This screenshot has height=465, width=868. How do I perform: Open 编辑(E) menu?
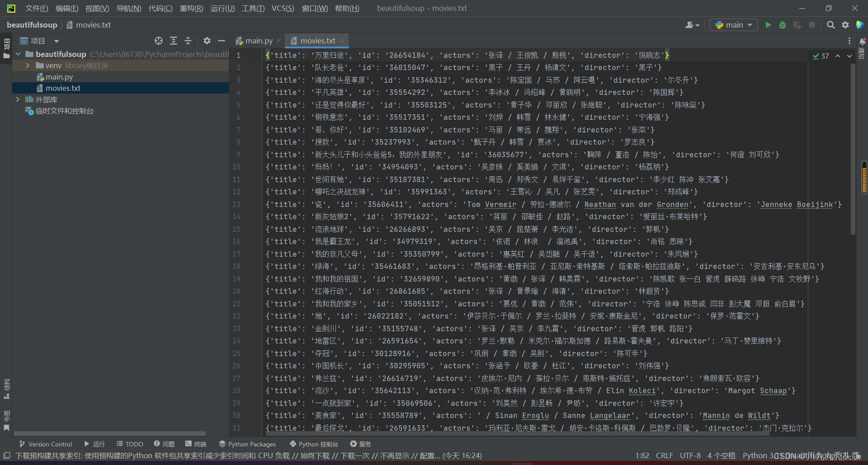pyautogui.click(x=67, y=8)
